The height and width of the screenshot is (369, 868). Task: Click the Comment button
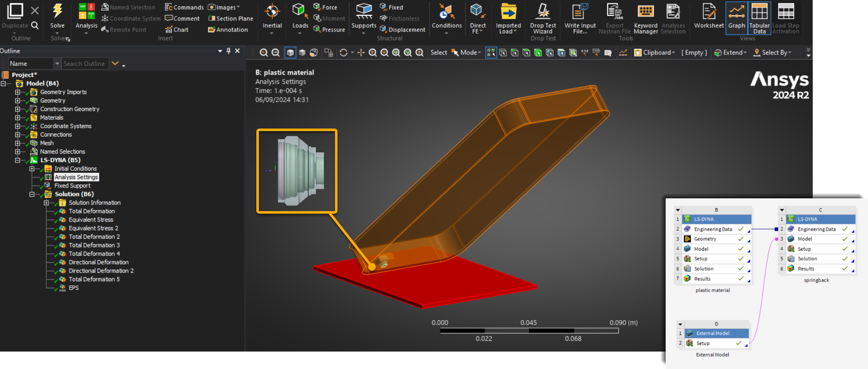[x=182, y=18]
